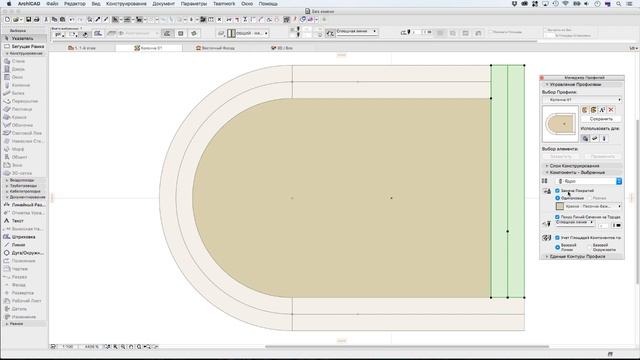The image size is (640, 360).
Task: Click the Save icon in top toolbar
Action: [x=28, y=20]
